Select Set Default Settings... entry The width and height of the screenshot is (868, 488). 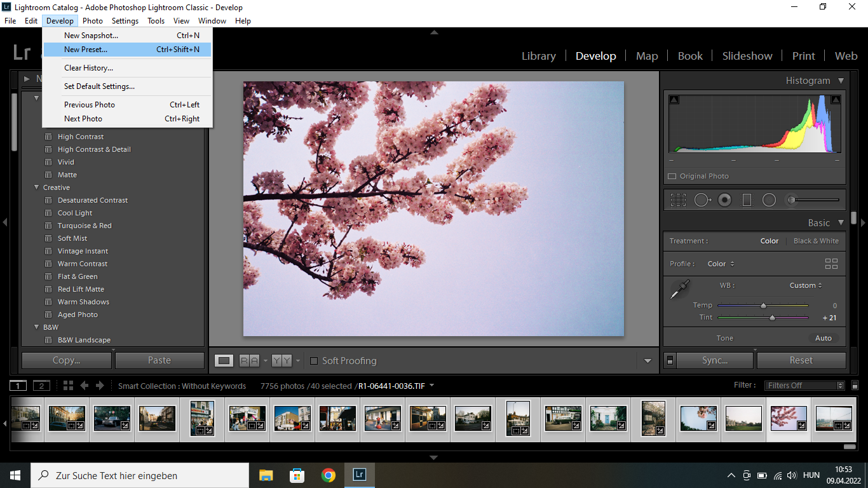click(x=127, y=86)
